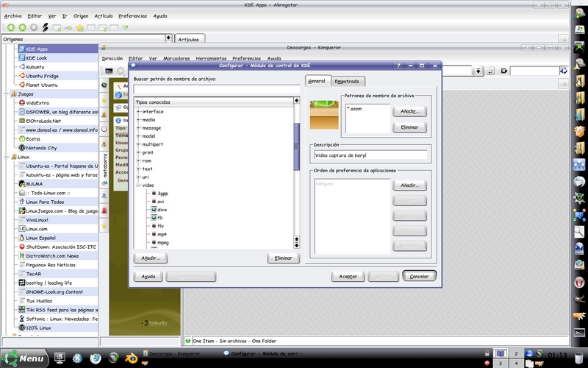Click the terminal icon at bottom of right dock
The image size is (588, 368).
click(579, 333)
